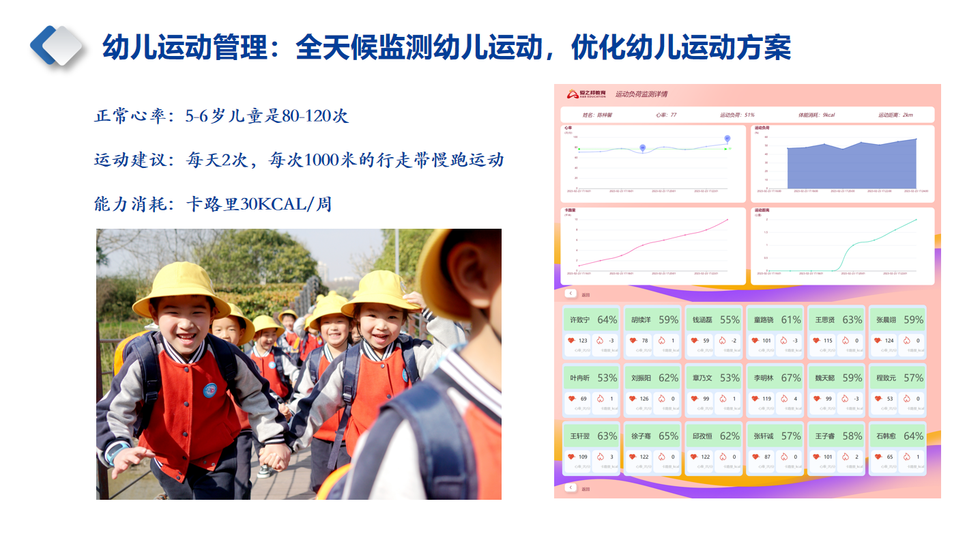Click the flame icon on 胡续洋's card
This screenshot has height=551, width=980.
pyautogui.click(x=662, y=340)
